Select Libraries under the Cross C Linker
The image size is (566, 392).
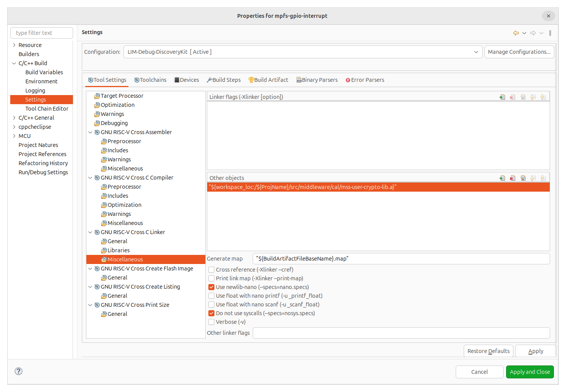click(x=118, y=250)
